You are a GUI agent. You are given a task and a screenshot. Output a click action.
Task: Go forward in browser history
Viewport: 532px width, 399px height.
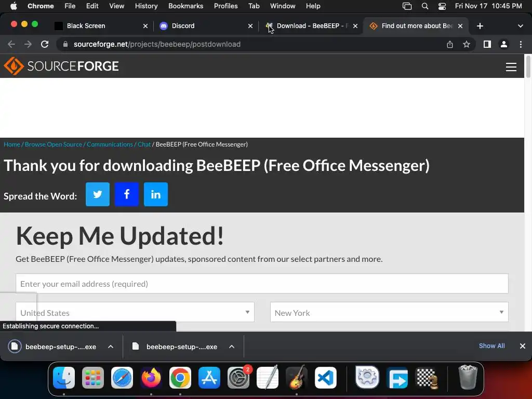28,44
